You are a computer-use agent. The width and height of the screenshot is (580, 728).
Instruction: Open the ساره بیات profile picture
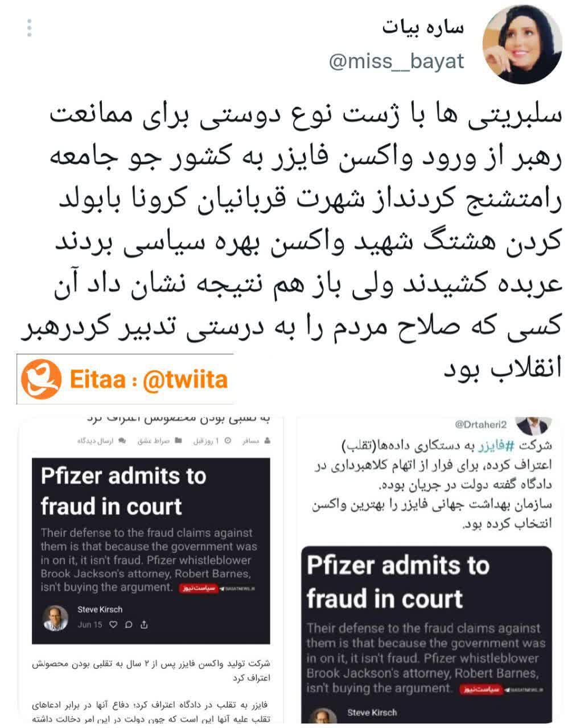point(522,45)
